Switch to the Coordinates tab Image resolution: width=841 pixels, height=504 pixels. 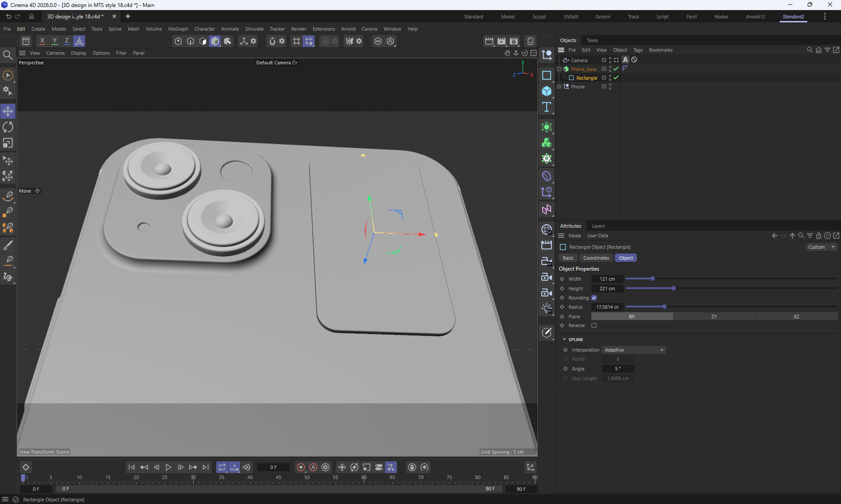(596, 258)
